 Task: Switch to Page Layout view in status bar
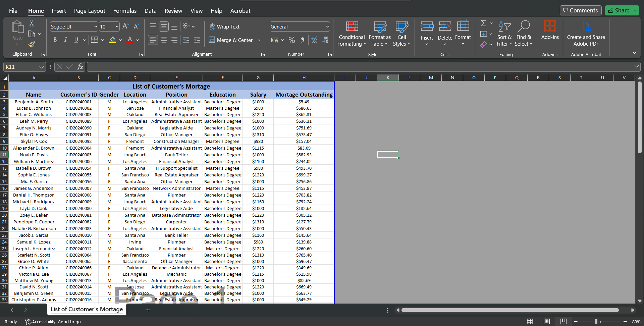coord(547,322)
